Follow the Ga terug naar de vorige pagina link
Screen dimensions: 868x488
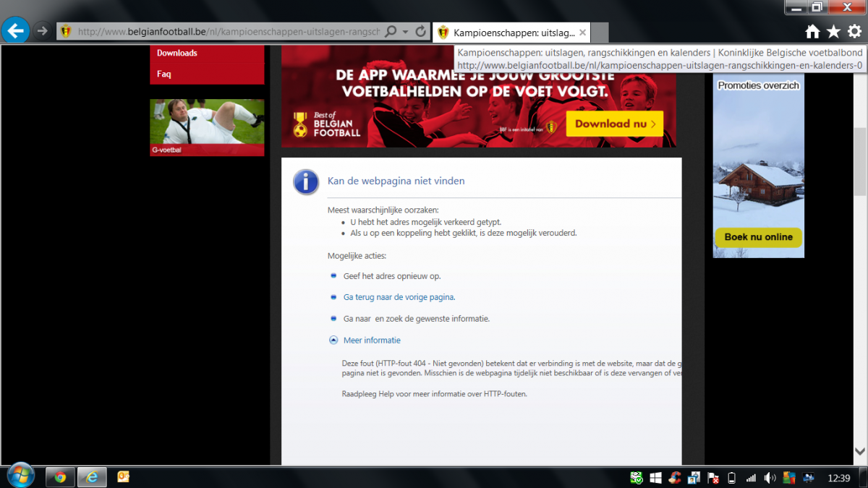399,297
